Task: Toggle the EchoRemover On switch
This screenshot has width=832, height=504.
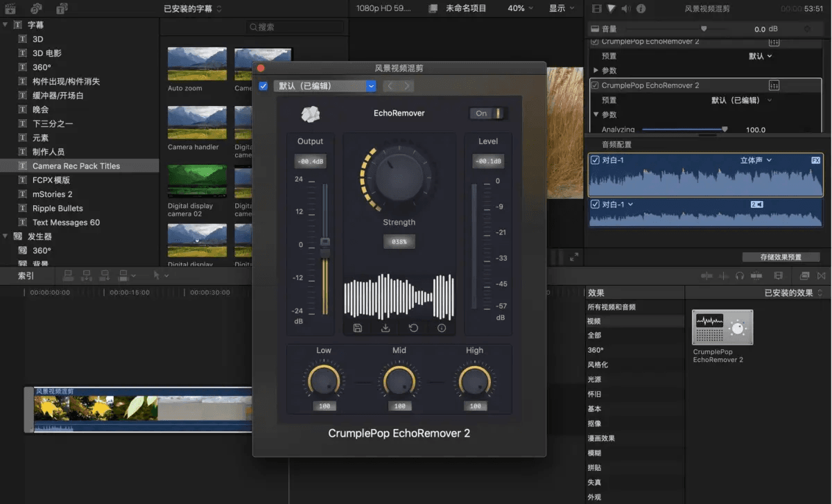Action: coord(488,114)
